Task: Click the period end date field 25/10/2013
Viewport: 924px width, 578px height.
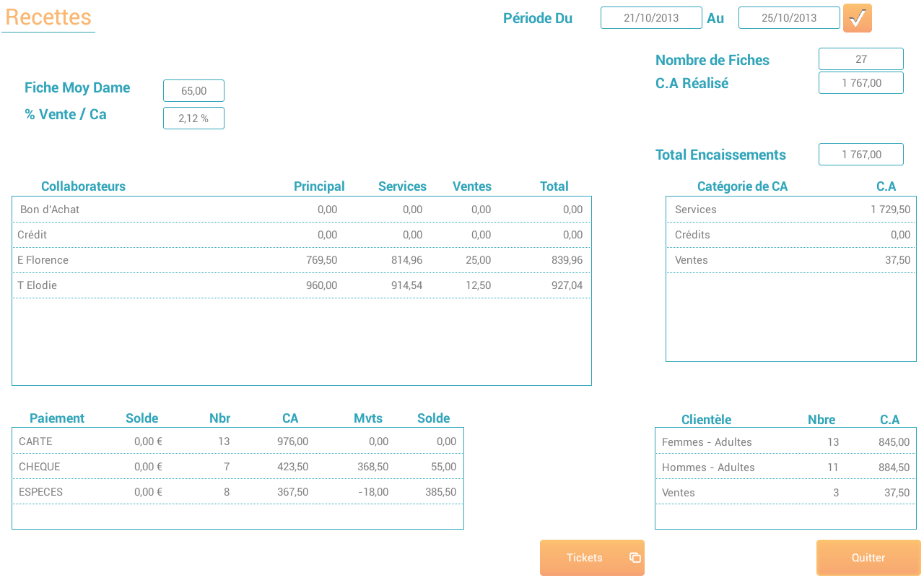Action: pos(789,18)
